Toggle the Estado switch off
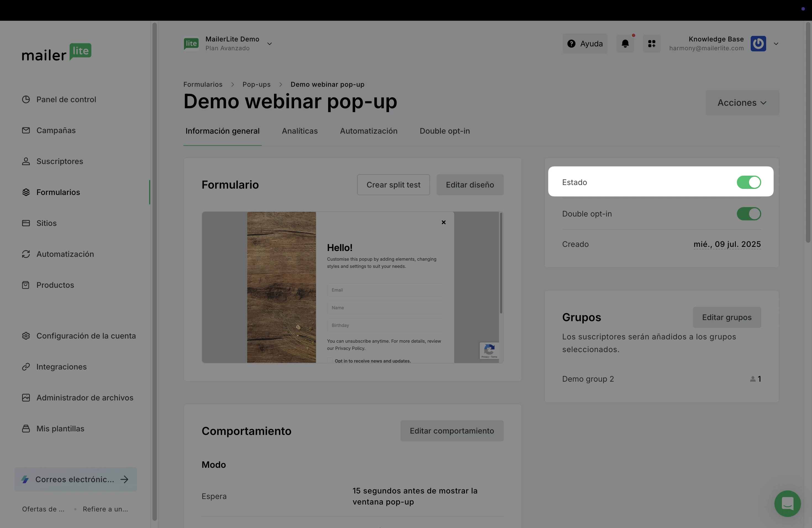This screenshot has height=528, width=812. click(748, 182)
